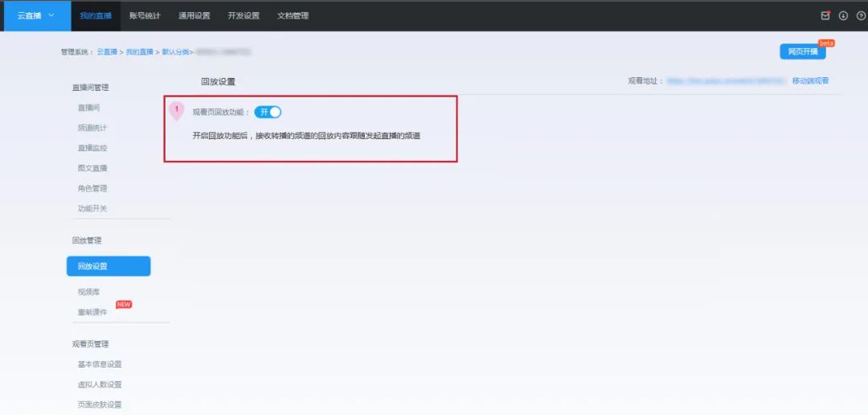
Task: Select 图文直播 sidebar item
Action: (92, 168)
